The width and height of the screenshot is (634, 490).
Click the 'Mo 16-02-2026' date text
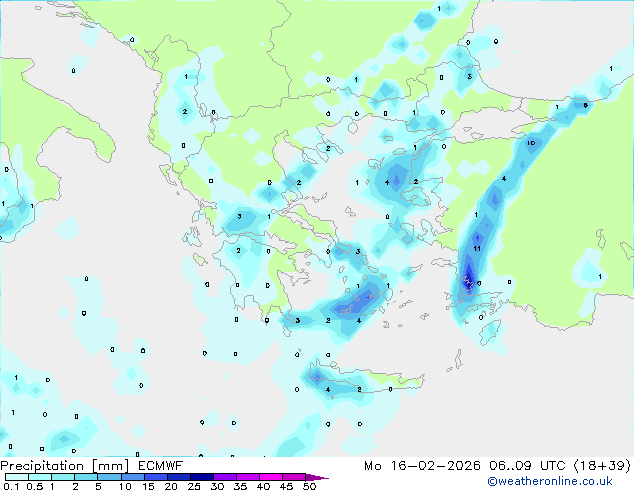(422, 466)
